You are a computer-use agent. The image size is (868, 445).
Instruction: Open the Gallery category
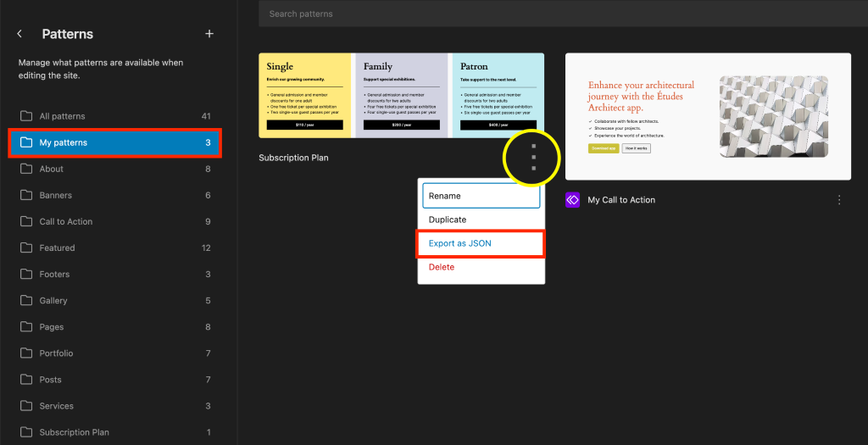115,301
